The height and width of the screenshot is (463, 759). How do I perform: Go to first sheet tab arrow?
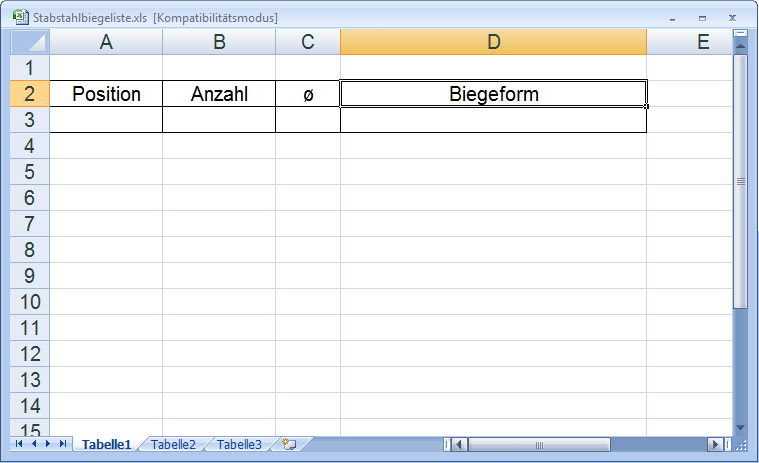[x=19, y=444]
